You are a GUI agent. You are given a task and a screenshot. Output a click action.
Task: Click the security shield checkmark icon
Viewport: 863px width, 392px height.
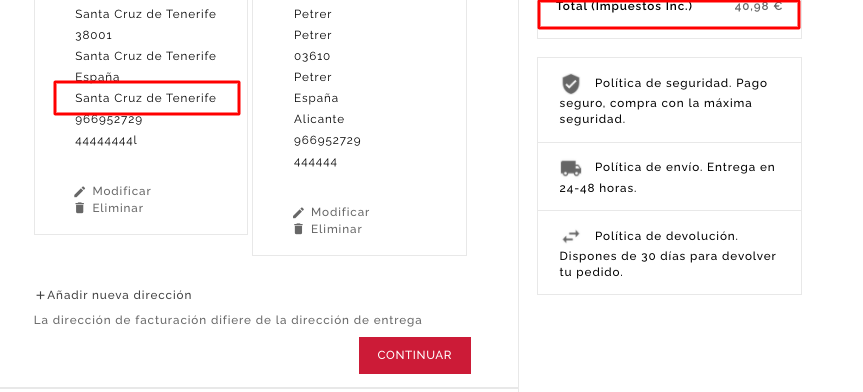coord(571,84)
